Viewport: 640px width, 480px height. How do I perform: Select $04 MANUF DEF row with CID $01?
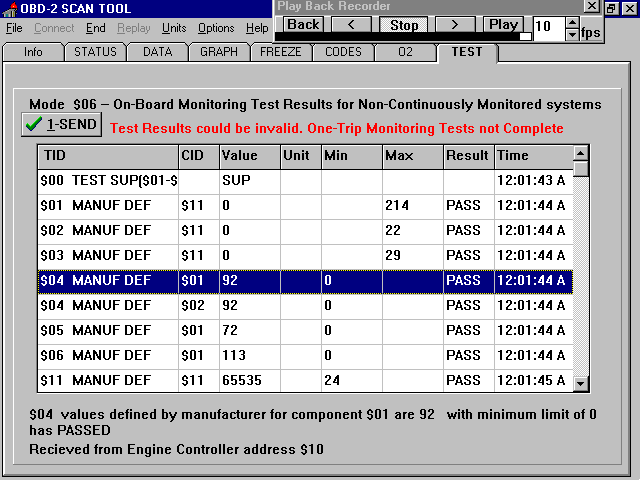[305, 281]
